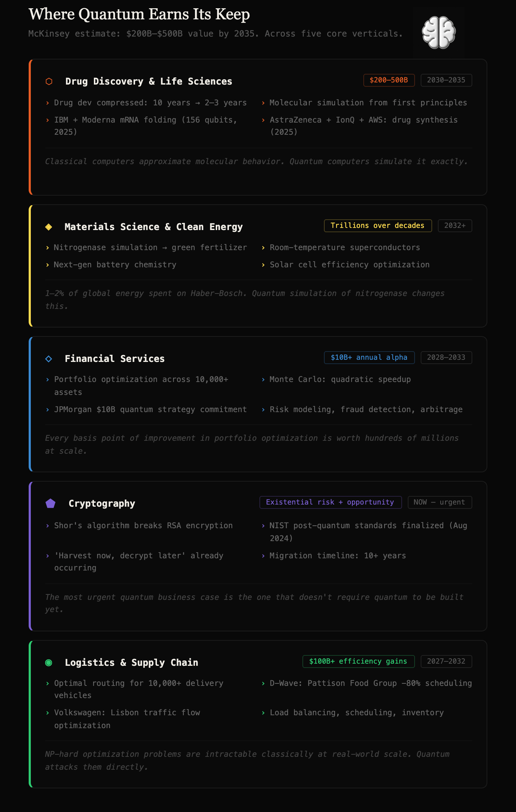Click the JPMorgan $10B quantum strategy bullet

coord(150,410)
